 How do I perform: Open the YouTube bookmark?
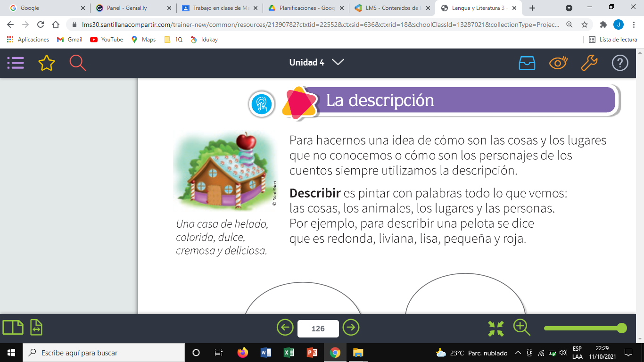pos(107,40)
